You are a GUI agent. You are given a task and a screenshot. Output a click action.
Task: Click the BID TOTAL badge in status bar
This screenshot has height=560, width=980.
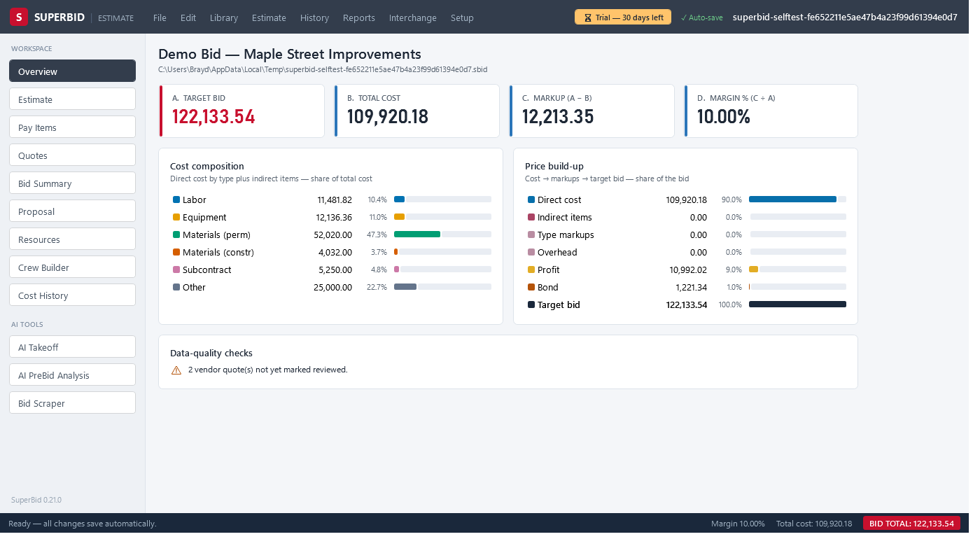tap(911, 523)
